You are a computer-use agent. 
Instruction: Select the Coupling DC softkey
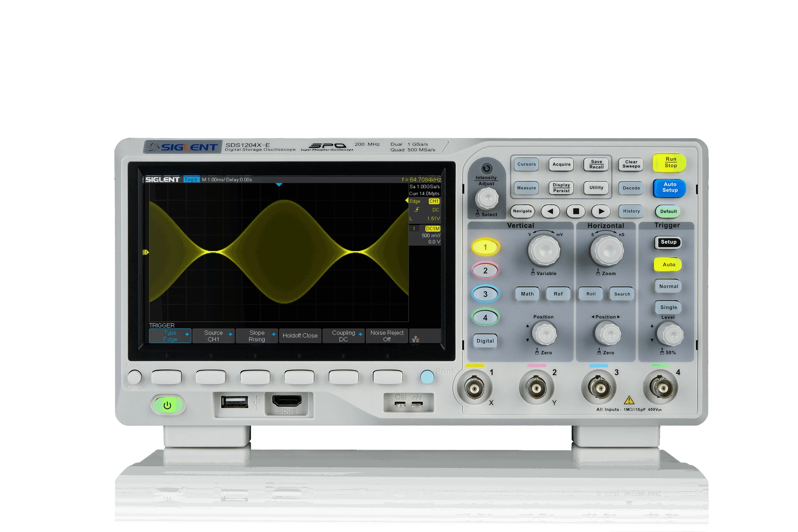point(344,335)
